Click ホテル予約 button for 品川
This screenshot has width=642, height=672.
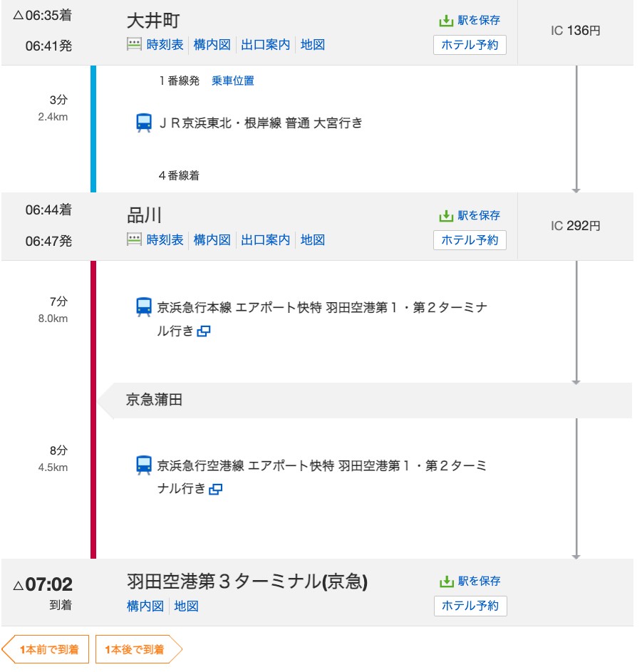tap(470, 240)
